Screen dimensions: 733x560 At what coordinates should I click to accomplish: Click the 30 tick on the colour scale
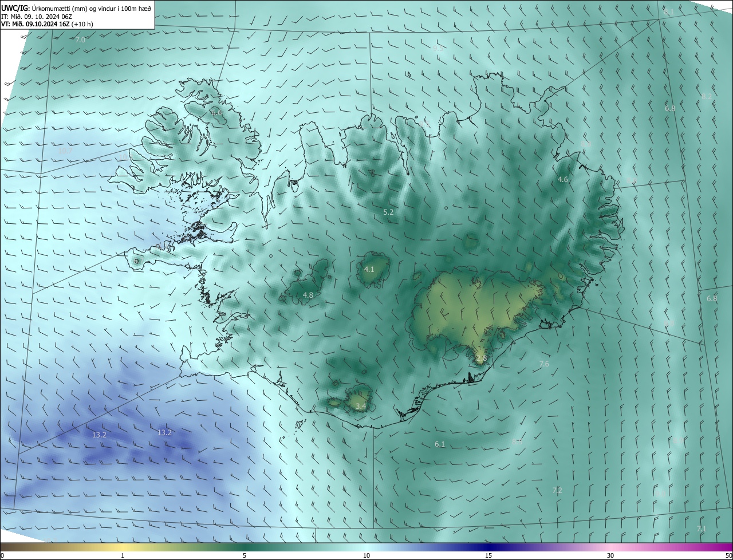pos(610,555)
